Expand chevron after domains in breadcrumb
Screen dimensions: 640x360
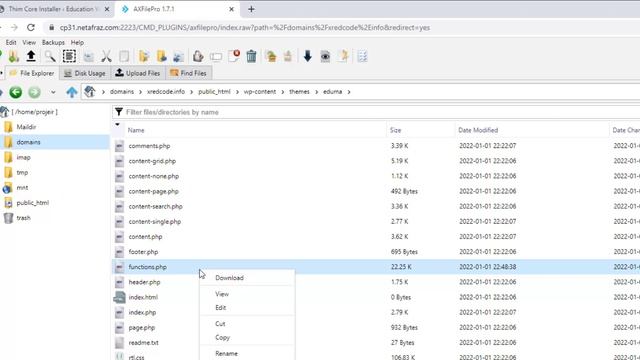[x=140, y=92]
